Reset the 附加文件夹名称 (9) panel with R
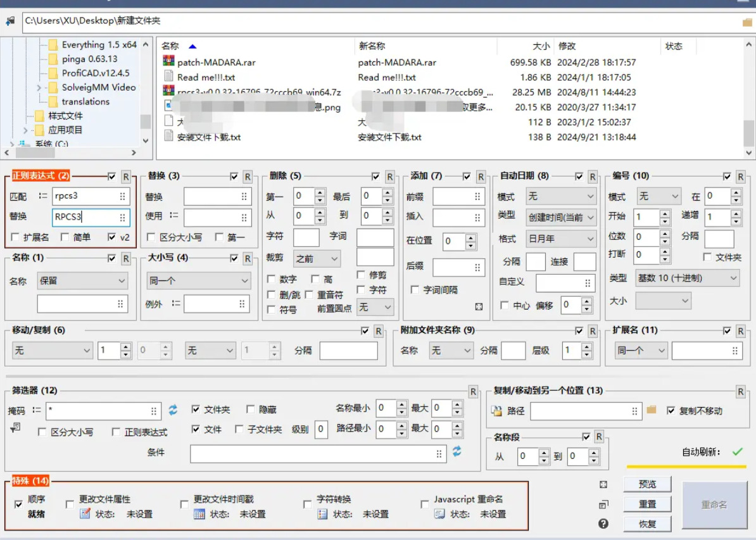The width and height of the screenshot is (756, 540). [x=593, y=331]
